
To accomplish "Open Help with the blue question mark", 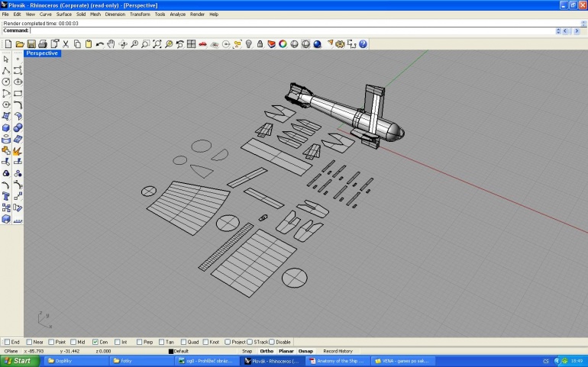I will 363,44.
